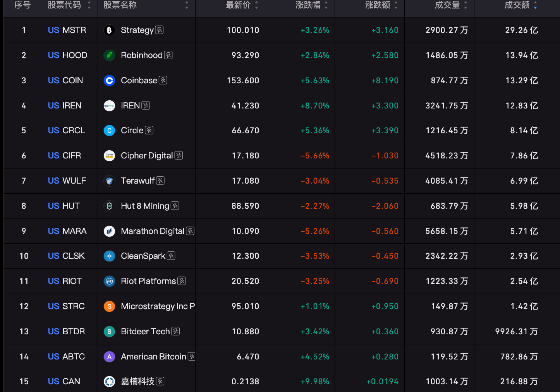Viewport: 560px width, 392px height.
Task: Sort by 涨跌幅 column header arrows
Action: tap(326, 5)
